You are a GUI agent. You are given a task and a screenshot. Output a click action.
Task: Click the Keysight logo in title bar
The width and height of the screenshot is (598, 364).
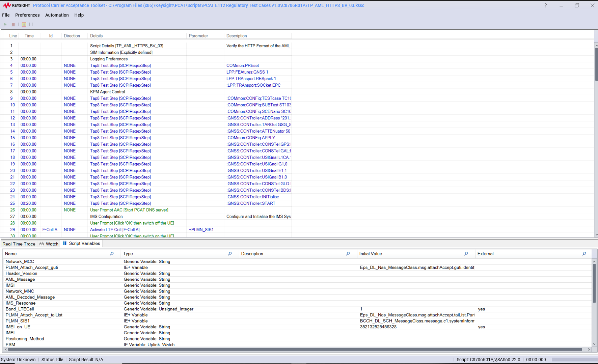point(17,5)
